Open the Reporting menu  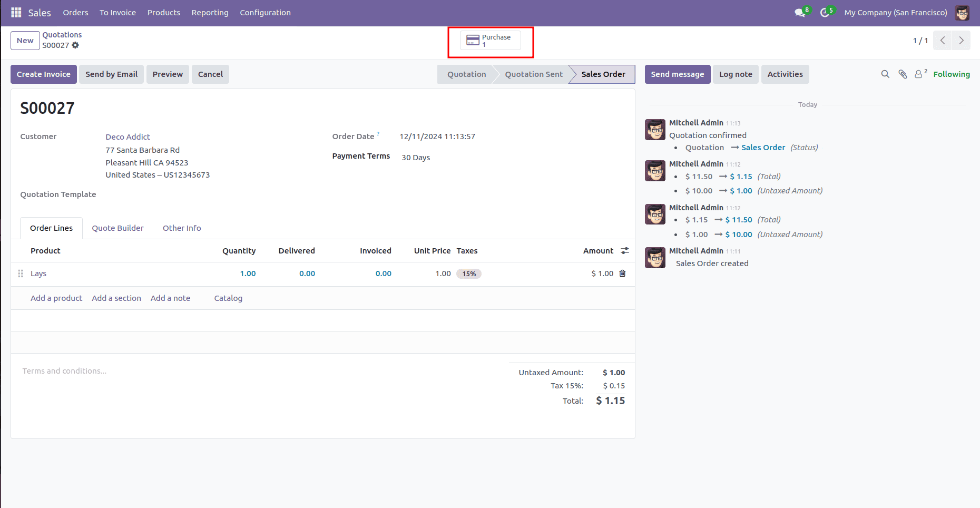pyautogui.click(x=210, y=12)
